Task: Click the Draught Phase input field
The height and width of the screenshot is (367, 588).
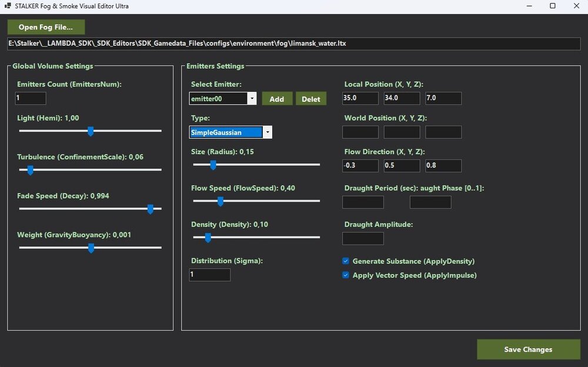Action: (x=430, y=202)
